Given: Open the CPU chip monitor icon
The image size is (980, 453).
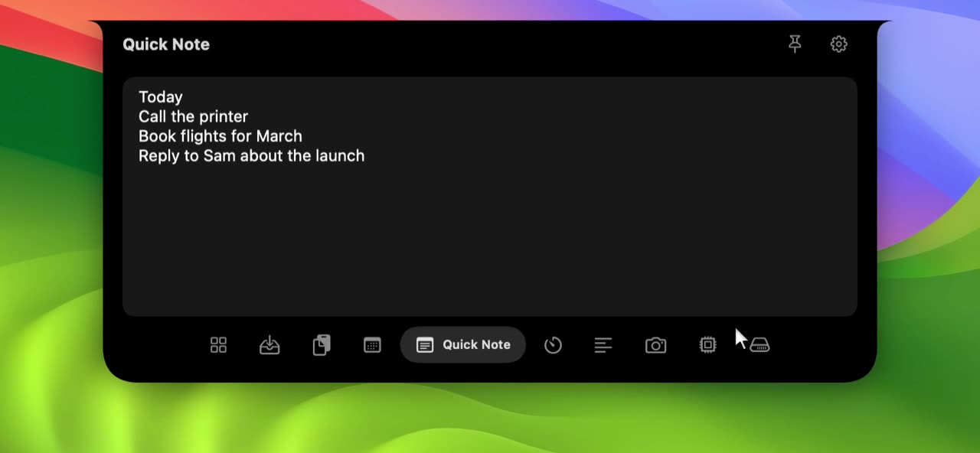Looking at the screenshot, I should tap(708, 345).
